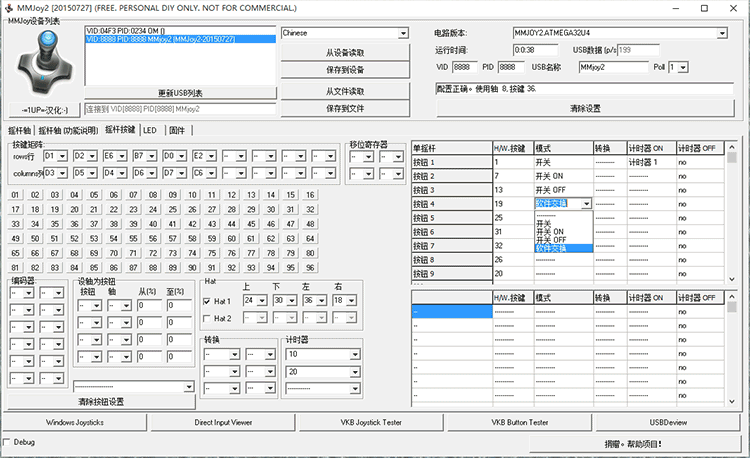The width and height of the screenshot is (750, 458).
Task: Open the 固件 firmware tab
Action: (x=177, y=130)
